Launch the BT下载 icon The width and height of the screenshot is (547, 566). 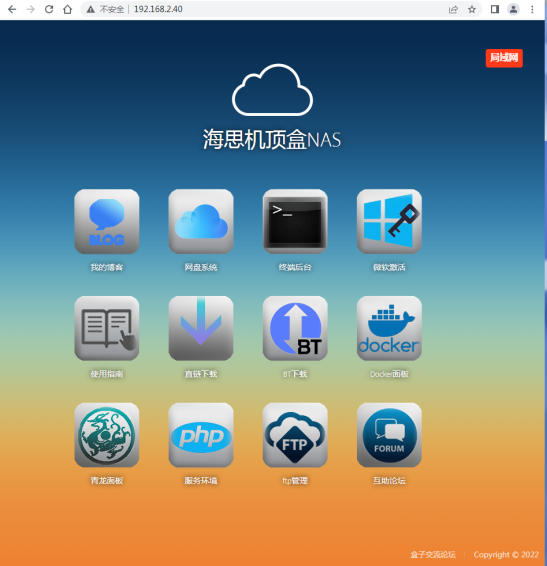[295, 328]
